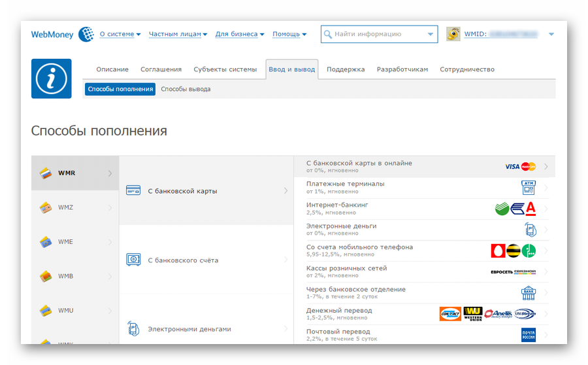Open the Описание tab

tap(112, 69)
